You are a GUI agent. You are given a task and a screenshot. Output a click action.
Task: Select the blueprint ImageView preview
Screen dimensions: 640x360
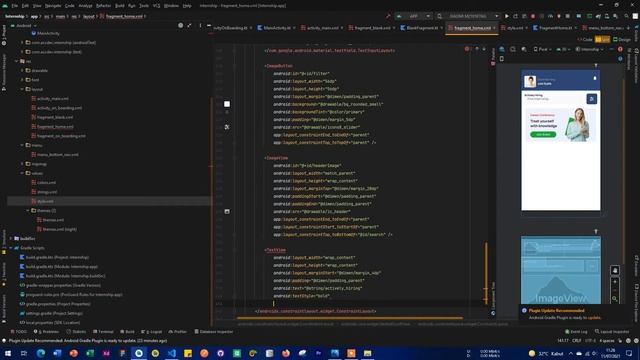coord(560,270)
